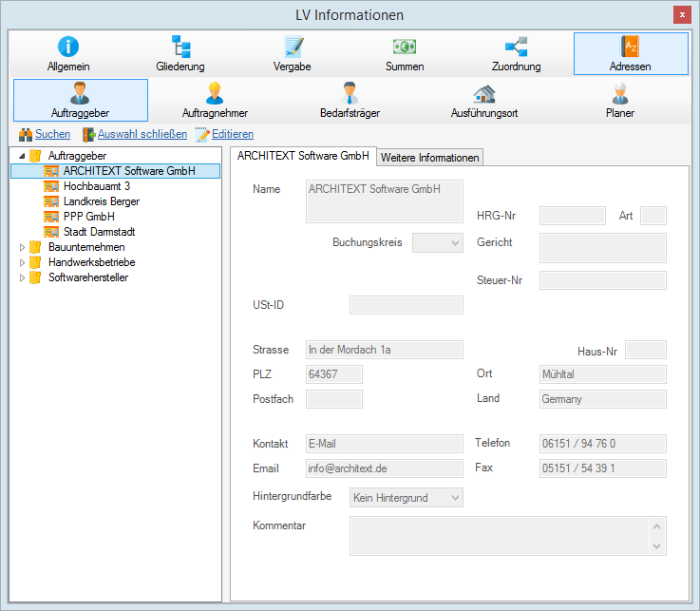Screen dimensions: 700x611
Task: Open the Buchungskreis dropdown
Action: [x=438, y=243]
